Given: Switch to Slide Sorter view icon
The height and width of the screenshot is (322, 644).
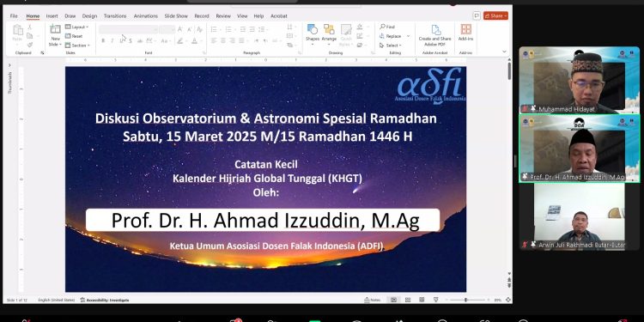Looking at the screenshot, I should pos(408,300).
